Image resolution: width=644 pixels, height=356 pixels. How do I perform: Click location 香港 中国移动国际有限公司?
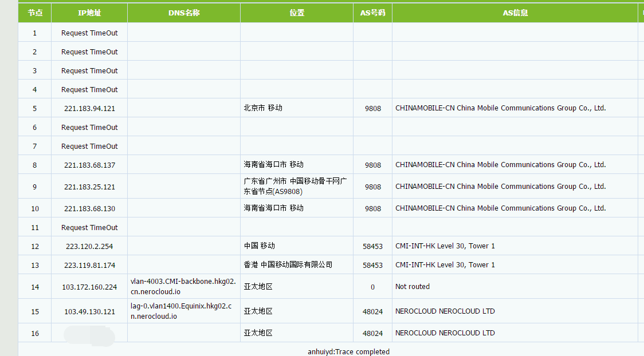tap(288, 264)
